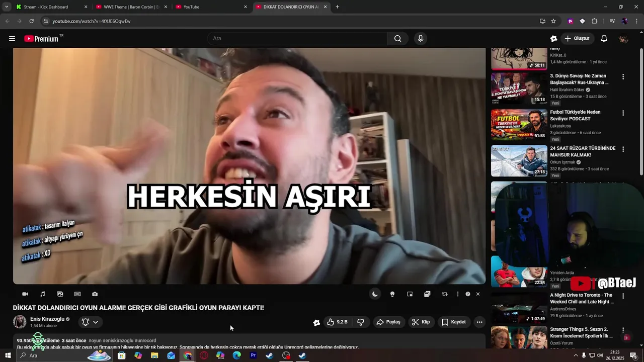The height and width of the screenshot is (362, 644).
Task: Click the #eniskirazoglu hashtag
Action: (118, 340)
